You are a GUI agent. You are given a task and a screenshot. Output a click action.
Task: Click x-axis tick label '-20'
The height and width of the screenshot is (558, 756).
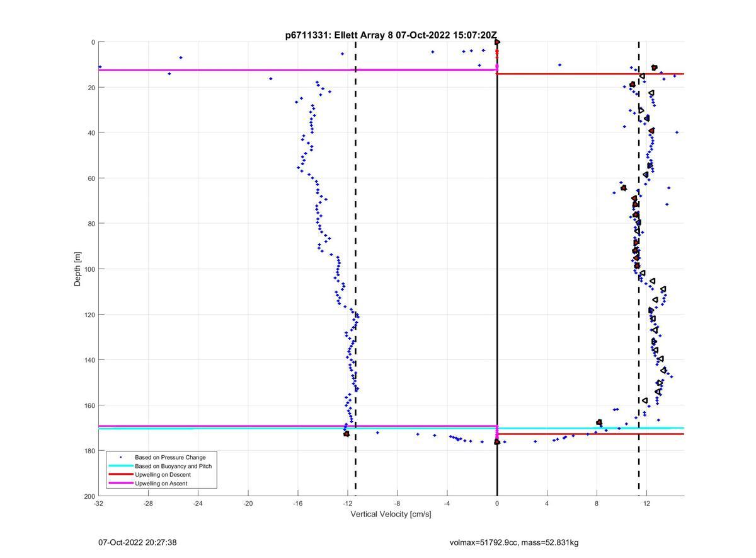pyautogui.click(x=248, y=503)
